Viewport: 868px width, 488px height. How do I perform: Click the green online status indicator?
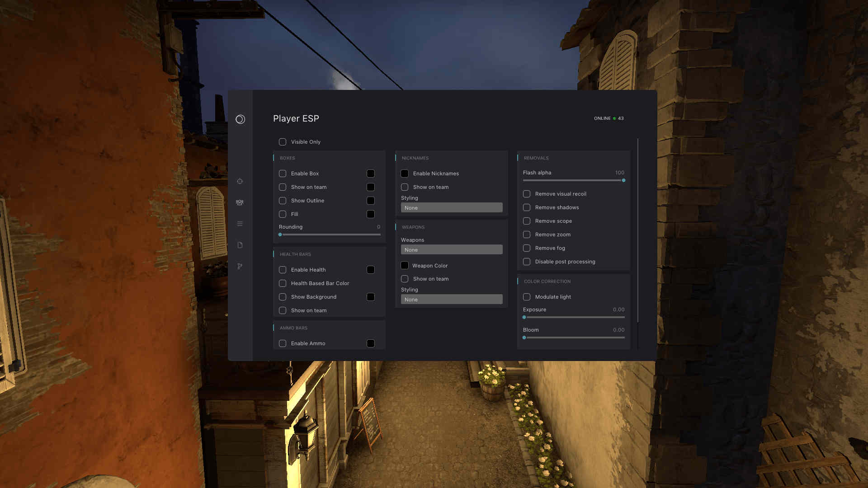(613, 118)
